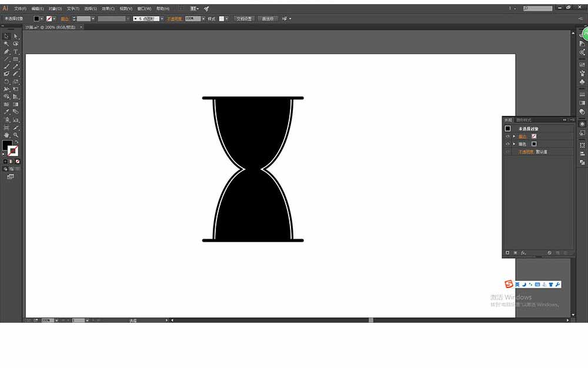Set Gradient mode below fill swatches

click(x=11, y=162)
